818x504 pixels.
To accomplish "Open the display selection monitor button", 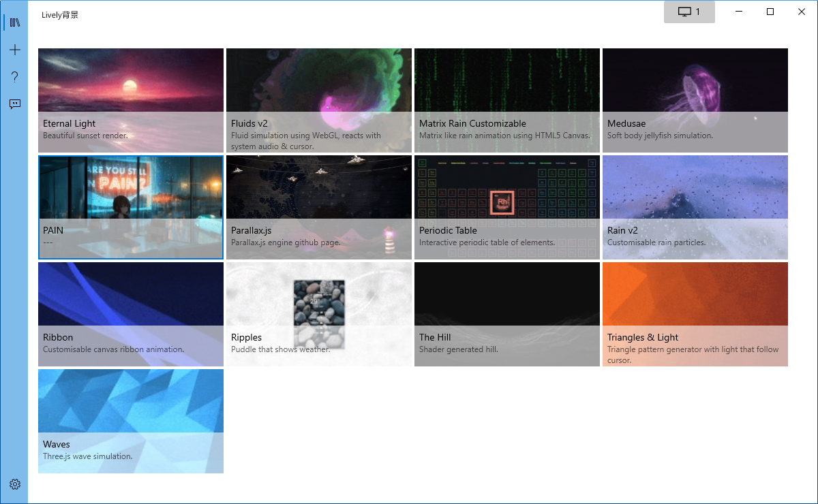I will pyautogui.click(x=689, y=12).
